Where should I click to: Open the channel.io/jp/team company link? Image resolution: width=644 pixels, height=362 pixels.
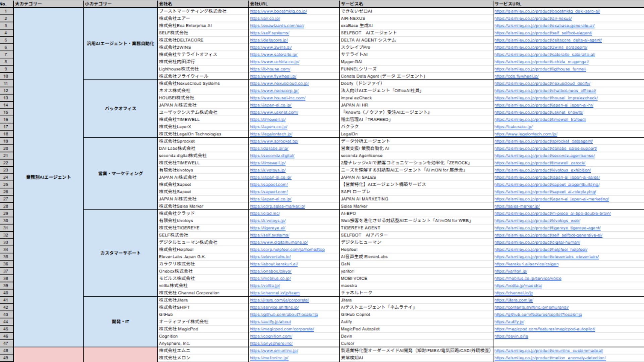[274, 293]
